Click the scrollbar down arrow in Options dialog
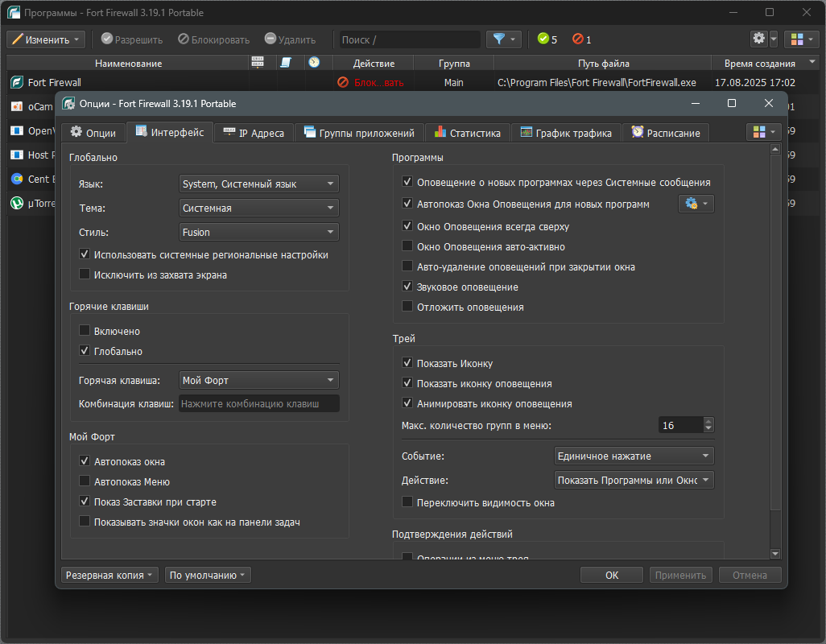The image size is (826, 644). (x=775, y=553)
